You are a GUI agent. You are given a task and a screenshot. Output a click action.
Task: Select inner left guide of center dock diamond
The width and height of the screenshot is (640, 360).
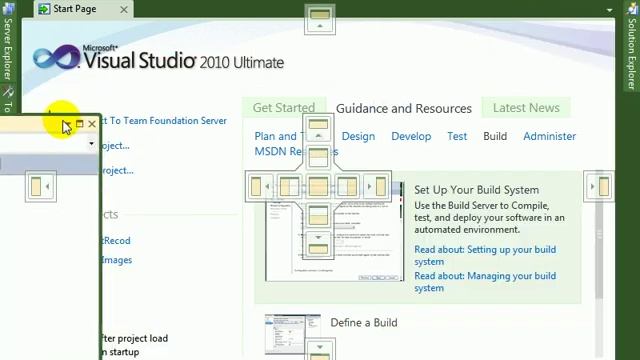289,187
